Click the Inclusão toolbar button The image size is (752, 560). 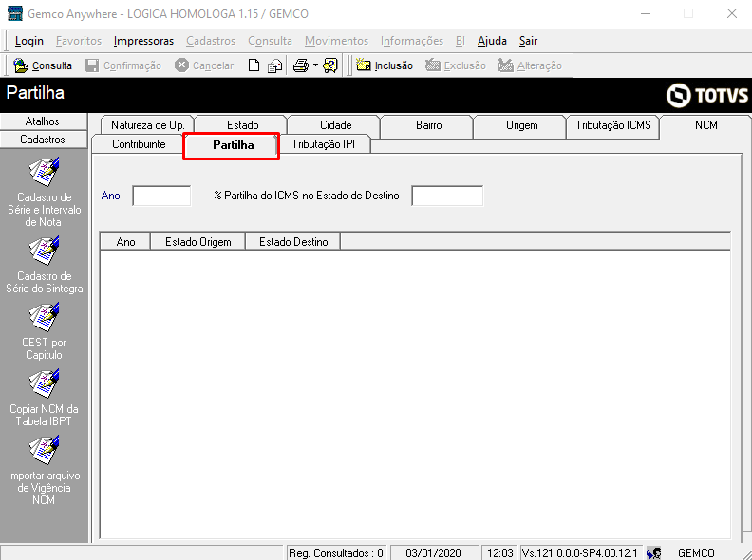(x=385, y=65)
